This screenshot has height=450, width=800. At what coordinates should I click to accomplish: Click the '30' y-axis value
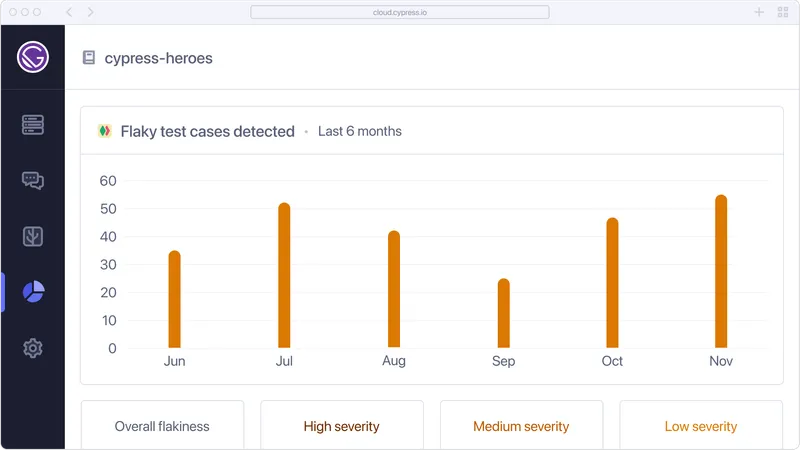pyautogui.click(x=108, y=264)
